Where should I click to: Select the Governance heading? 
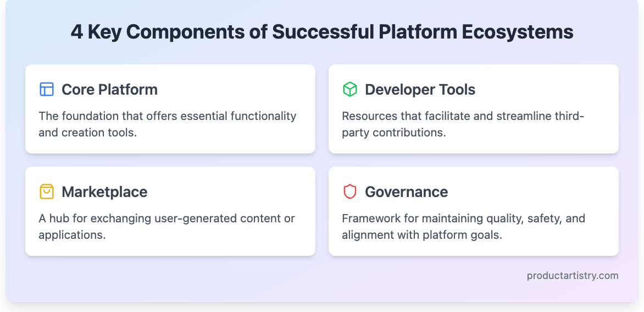(406, 191)
